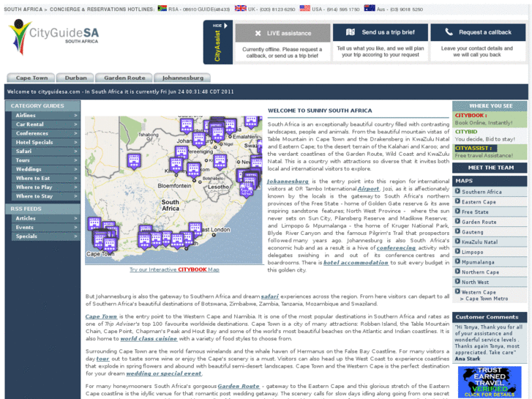Open world class cuisine link
Screen dimensions: 532x399
click(149, 339)
